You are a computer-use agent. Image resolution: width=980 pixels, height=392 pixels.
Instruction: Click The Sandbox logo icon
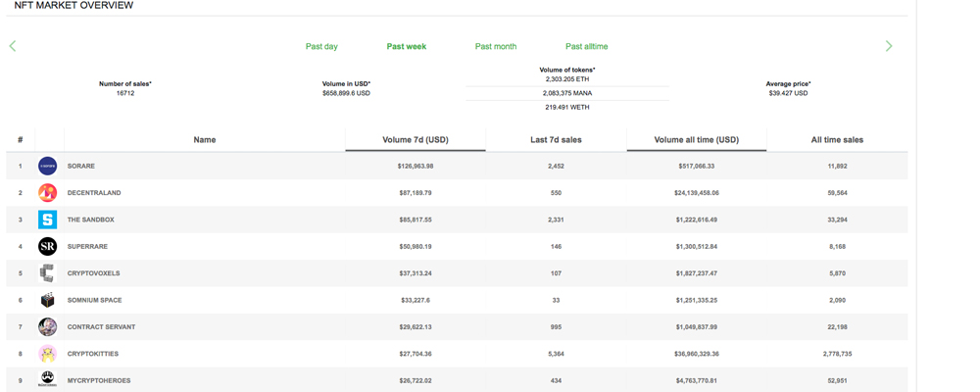click(x=47, y=220)
